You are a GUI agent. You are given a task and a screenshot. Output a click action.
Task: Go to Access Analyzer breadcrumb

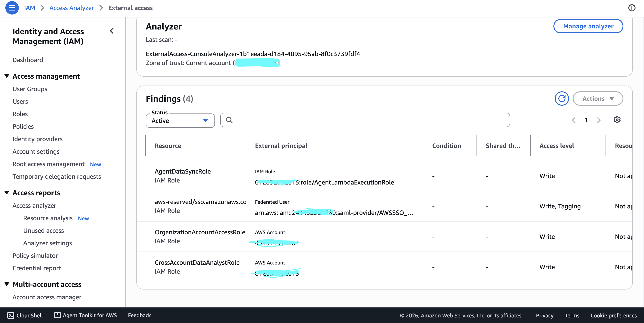tap(72, 8)
